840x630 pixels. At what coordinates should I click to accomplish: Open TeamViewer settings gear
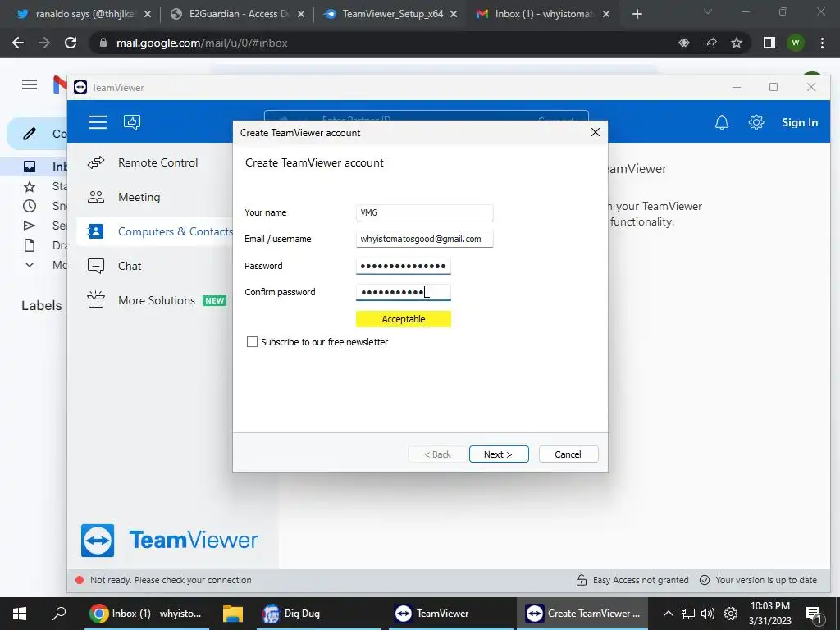756,122
